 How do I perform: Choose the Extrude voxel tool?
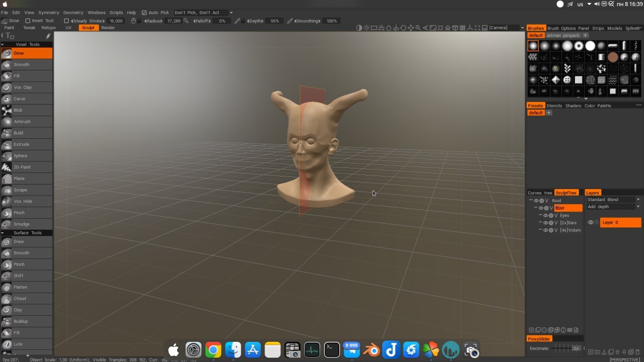(x=21, y=144)
